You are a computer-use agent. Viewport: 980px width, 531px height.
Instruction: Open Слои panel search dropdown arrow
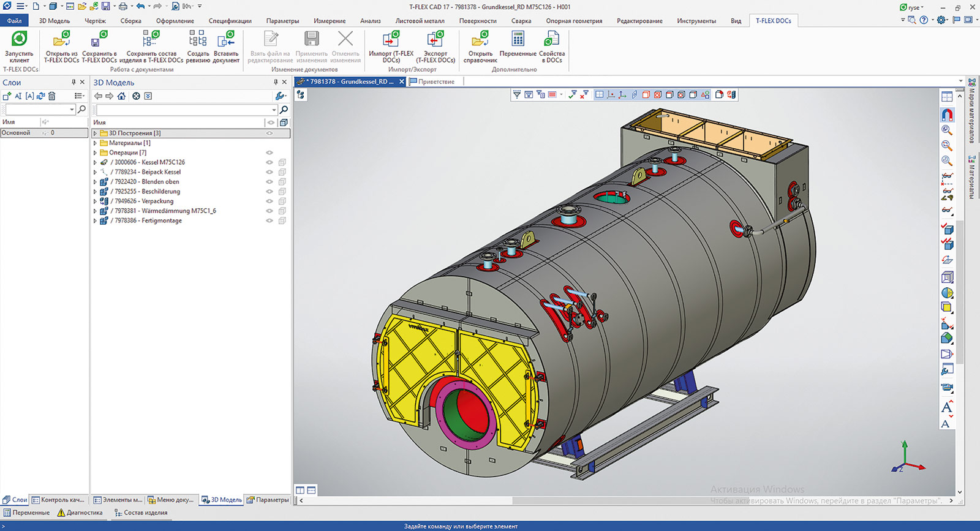72,110
